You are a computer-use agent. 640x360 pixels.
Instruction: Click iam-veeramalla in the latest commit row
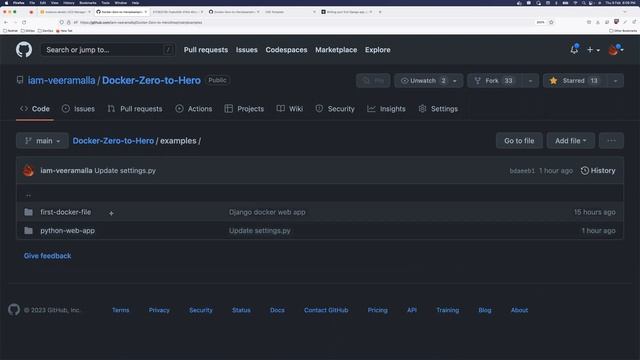pos(66,171)
